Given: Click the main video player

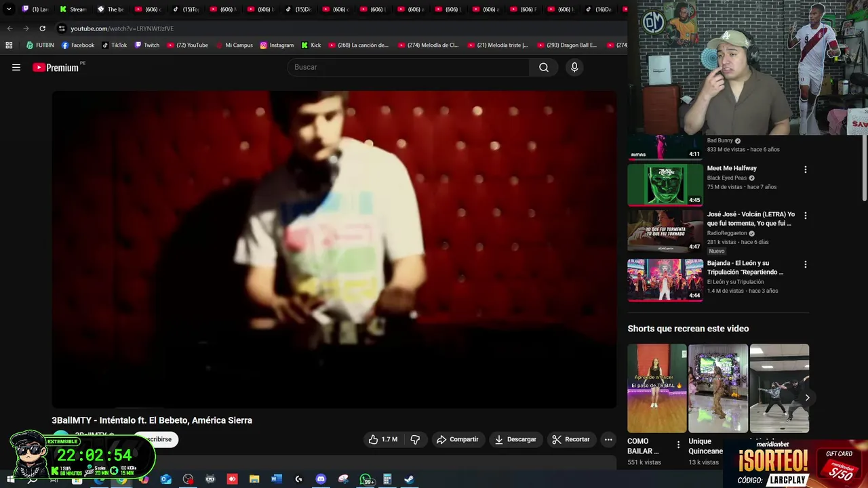Looking at the screenshot, I should 334,249.
